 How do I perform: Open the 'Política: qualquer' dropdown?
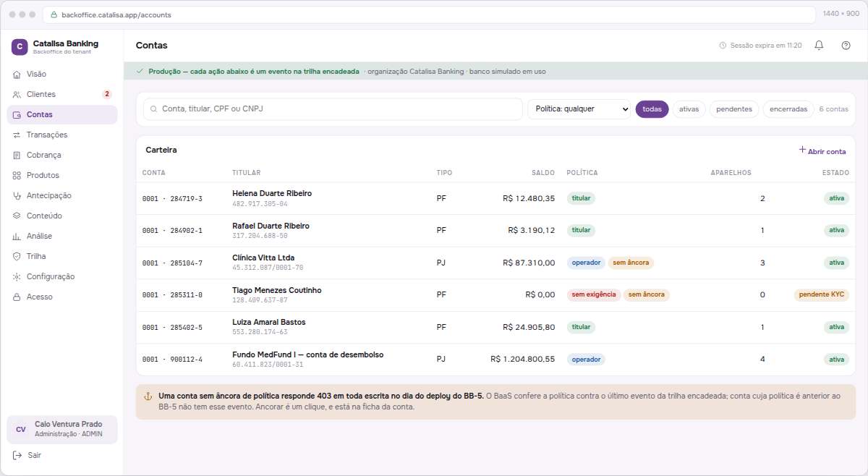tap(579, 109)
